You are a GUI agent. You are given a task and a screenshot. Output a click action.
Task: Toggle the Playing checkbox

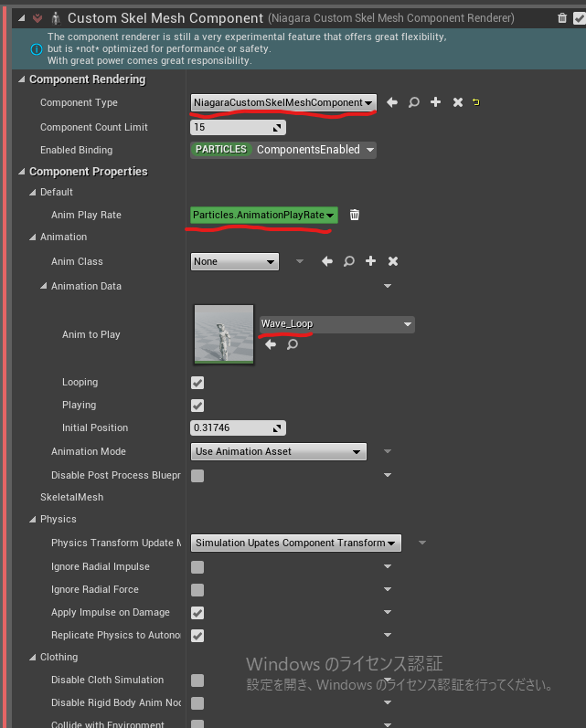click(x=197, y=406)
